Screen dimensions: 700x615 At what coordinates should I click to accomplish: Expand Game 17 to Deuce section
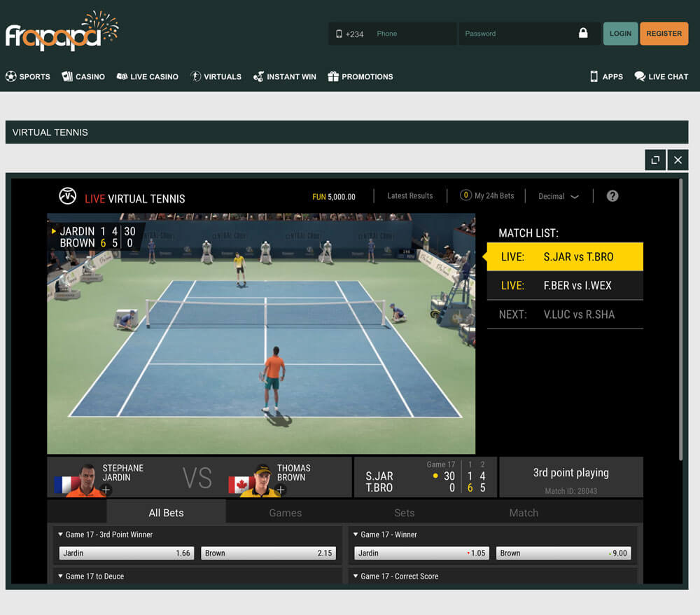tap(61, 576)
